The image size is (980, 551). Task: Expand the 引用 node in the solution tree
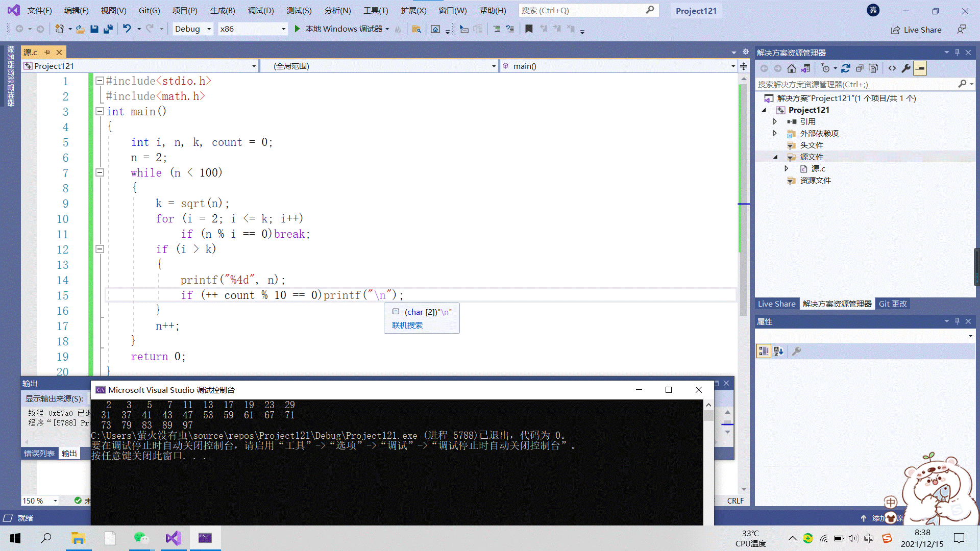[775, 121]
